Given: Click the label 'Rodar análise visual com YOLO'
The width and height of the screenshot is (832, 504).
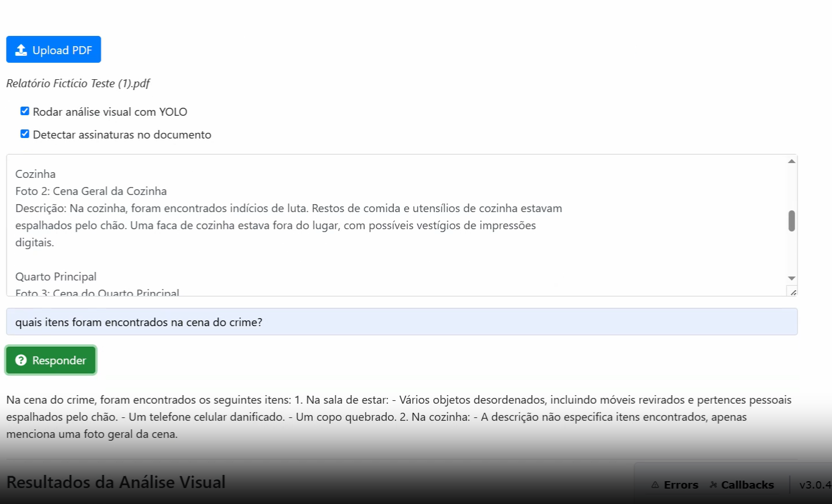Looking at the screenshot, I should coord(110,112).
